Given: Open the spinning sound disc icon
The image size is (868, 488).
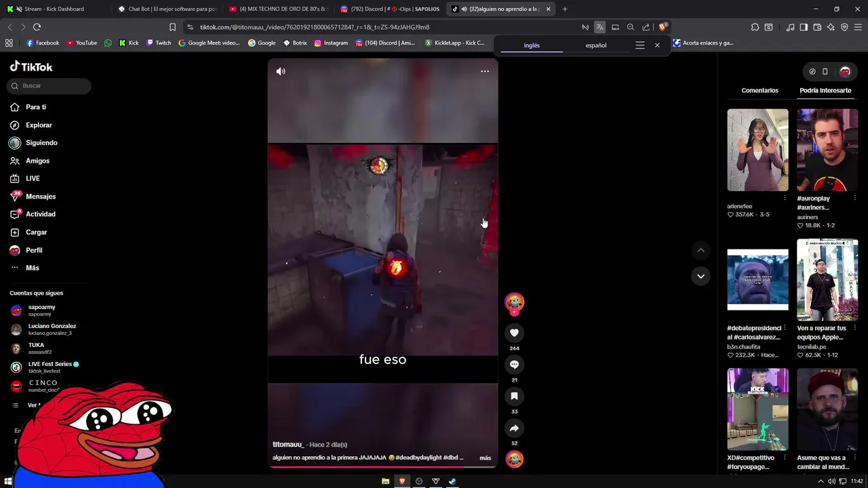Looking at the screenshot, I should 514,459.
